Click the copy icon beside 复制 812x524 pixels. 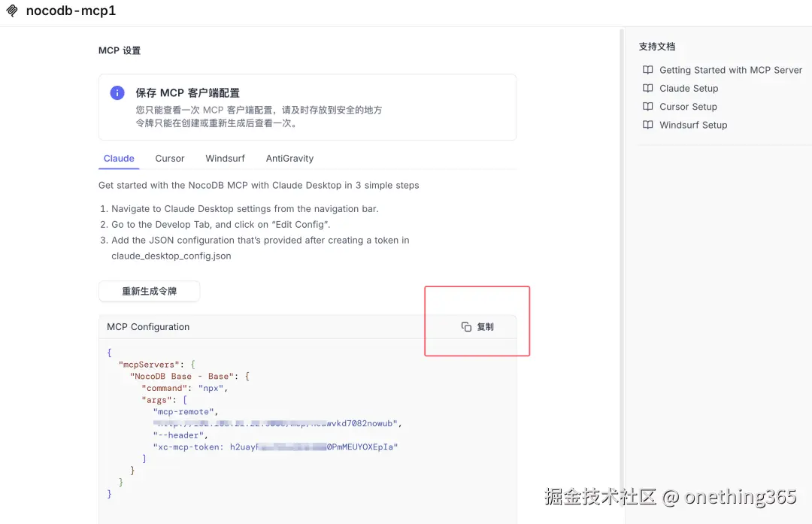point(466,327)
